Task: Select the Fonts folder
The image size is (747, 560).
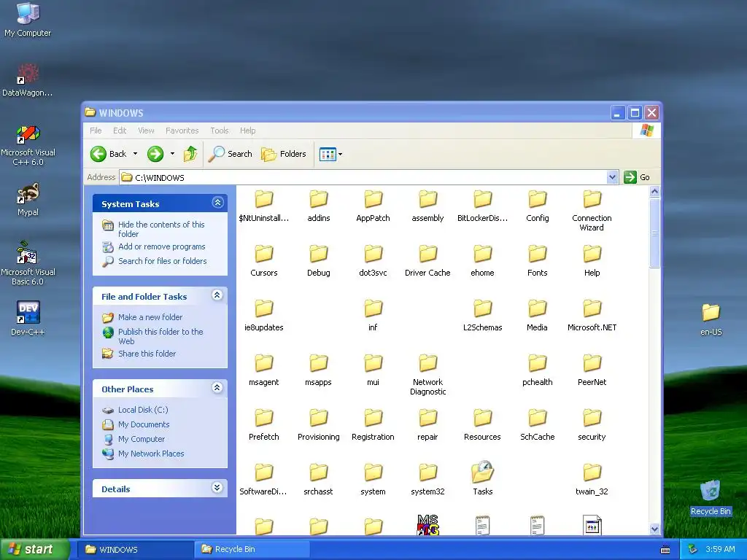Action: (x=538, y=260)
